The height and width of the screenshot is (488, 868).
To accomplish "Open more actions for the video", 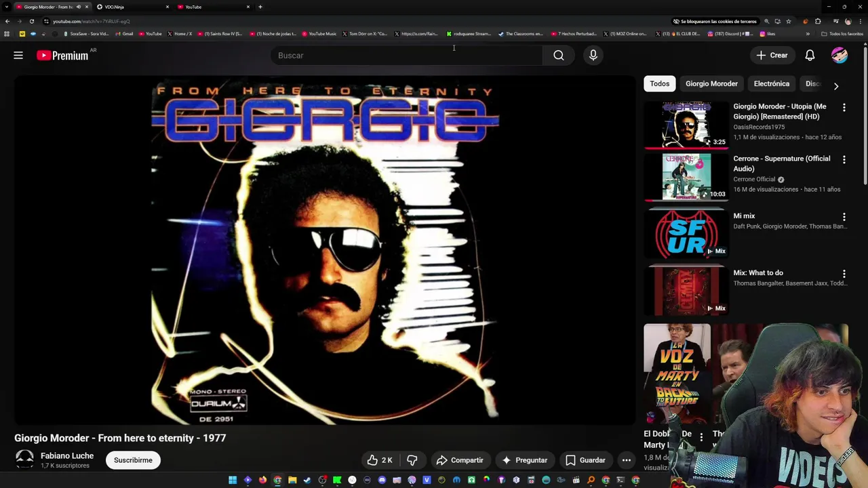I will [x=627, y=460].
